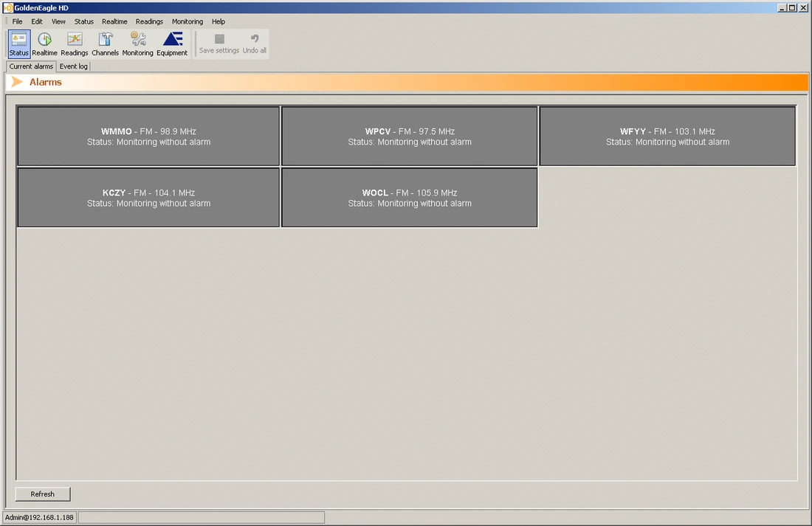The width and height of the screenshot is (812, 526).
Task: Select the Current alarms tab
Action: [x=31, y=66]
